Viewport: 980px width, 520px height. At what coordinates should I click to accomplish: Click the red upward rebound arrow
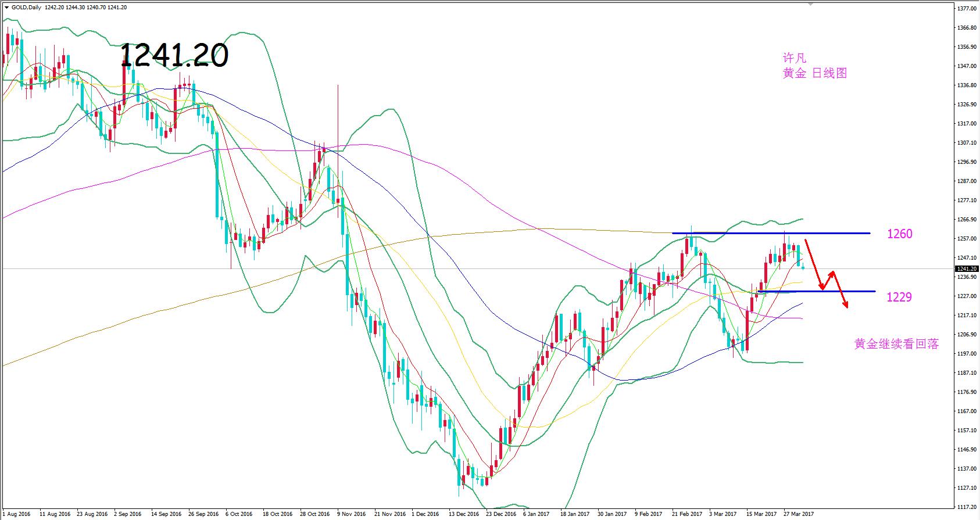[829, 279]
